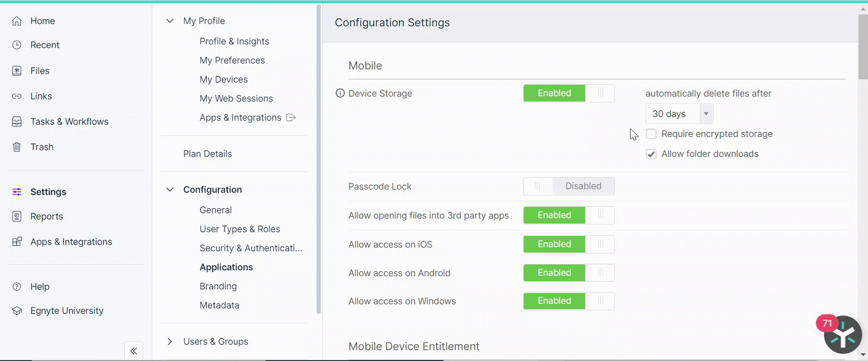The width and height of the screenshot is (868, 361).
Task: Click the main page vertical scrollbar thumb
Action: point(863,47)
